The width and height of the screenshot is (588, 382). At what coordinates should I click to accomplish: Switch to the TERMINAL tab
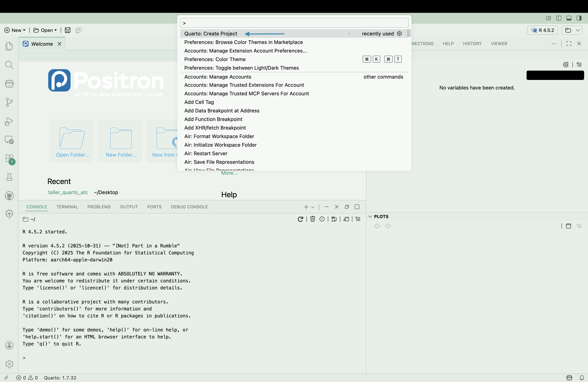click(x=67, y=207)
